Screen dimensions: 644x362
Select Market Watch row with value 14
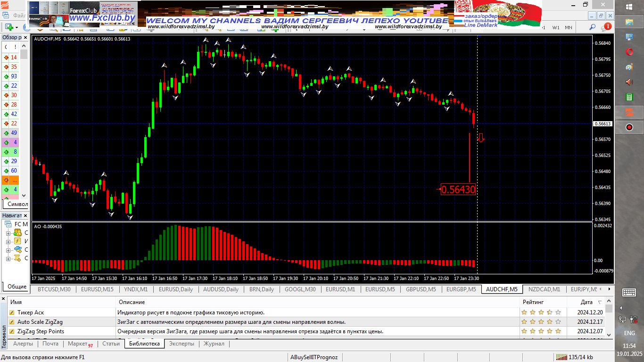10,58
